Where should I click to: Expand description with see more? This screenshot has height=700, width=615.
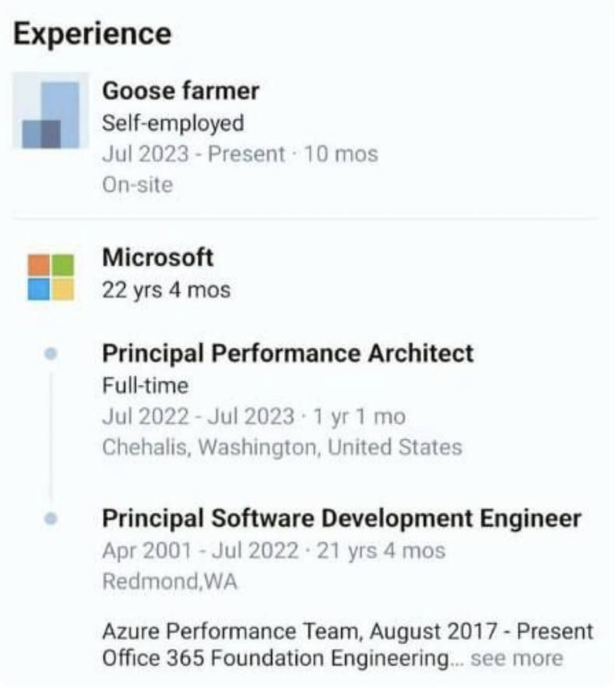pyautogui.click(x=517, y=658)
